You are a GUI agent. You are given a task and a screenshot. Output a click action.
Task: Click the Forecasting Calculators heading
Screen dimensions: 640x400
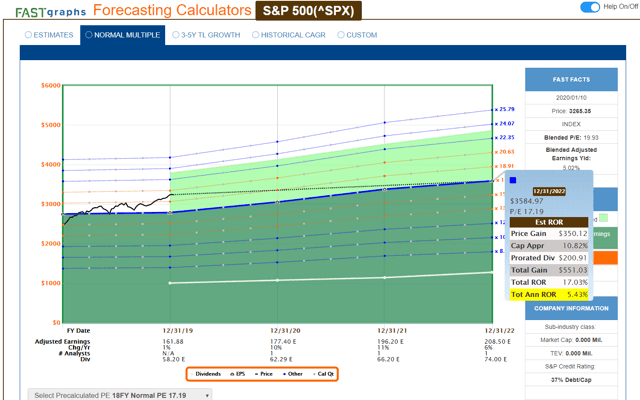click(x=172, y=10)
